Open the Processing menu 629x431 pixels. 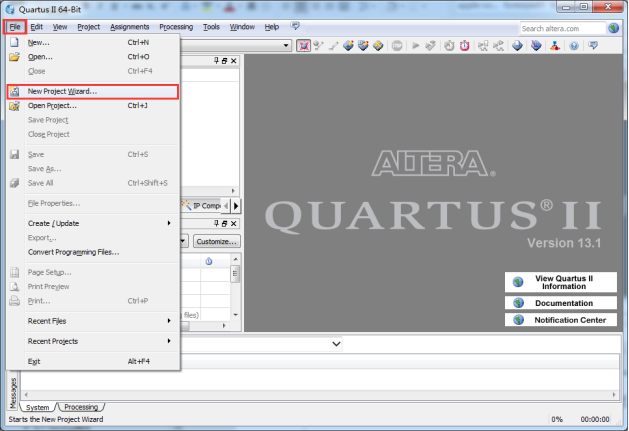click(176, 27)
